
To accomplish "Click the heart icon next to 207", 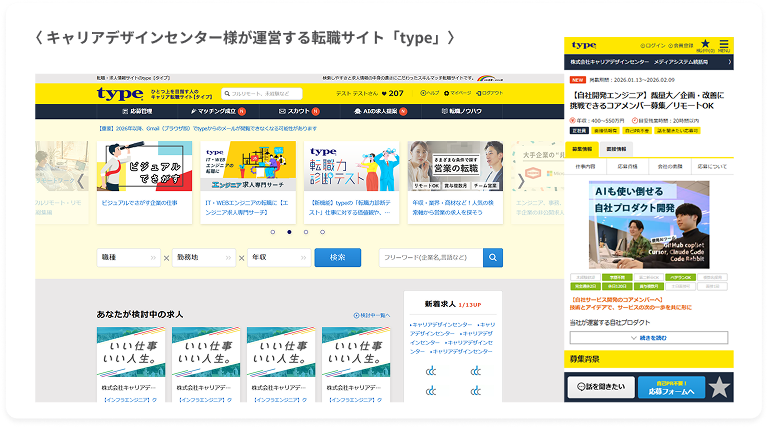I will click(384, 94).
